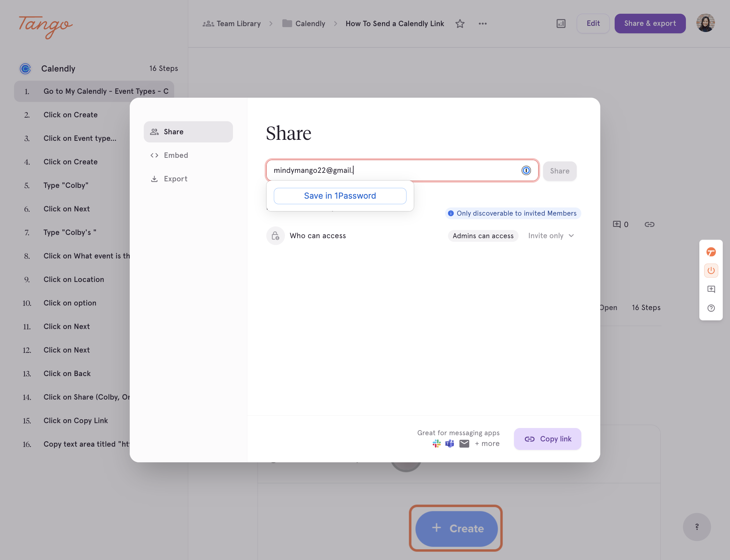Open the user profile avatar
The width and height of the screenshot is (730, 560).
705,23
